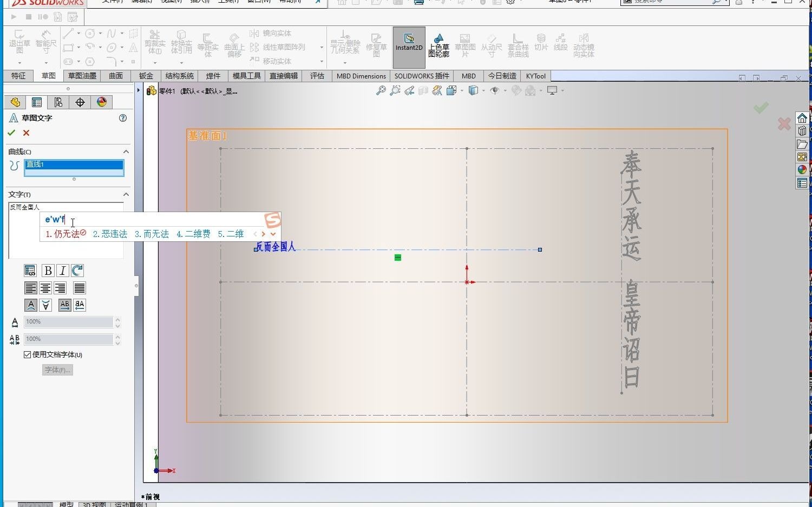This screenshot has width=812, height=507.
Task: Toggle italic text formatting
Action: [x=63, y=271]
